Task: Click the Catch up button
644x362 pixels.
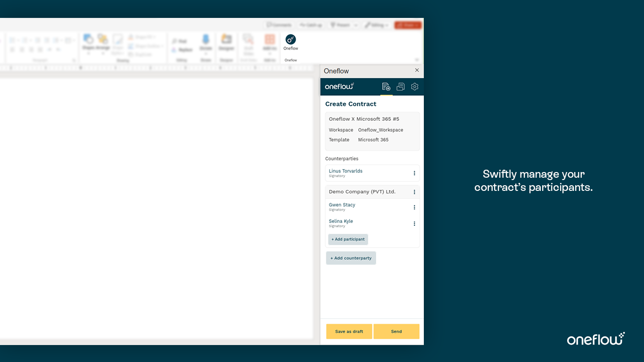Action: [311, 25]
